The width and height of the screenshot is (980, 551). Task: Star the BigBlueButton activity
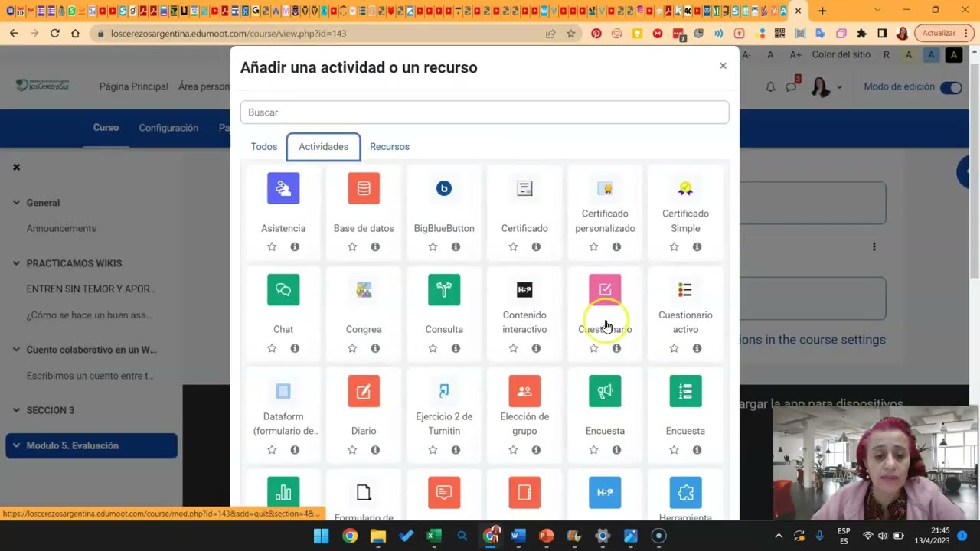433,246
